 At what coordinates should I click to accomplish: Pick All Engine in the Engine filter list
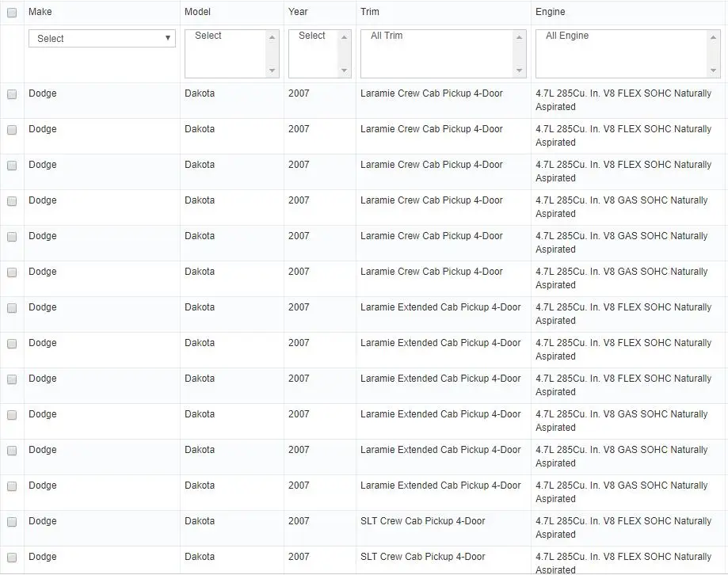[567, 36]
